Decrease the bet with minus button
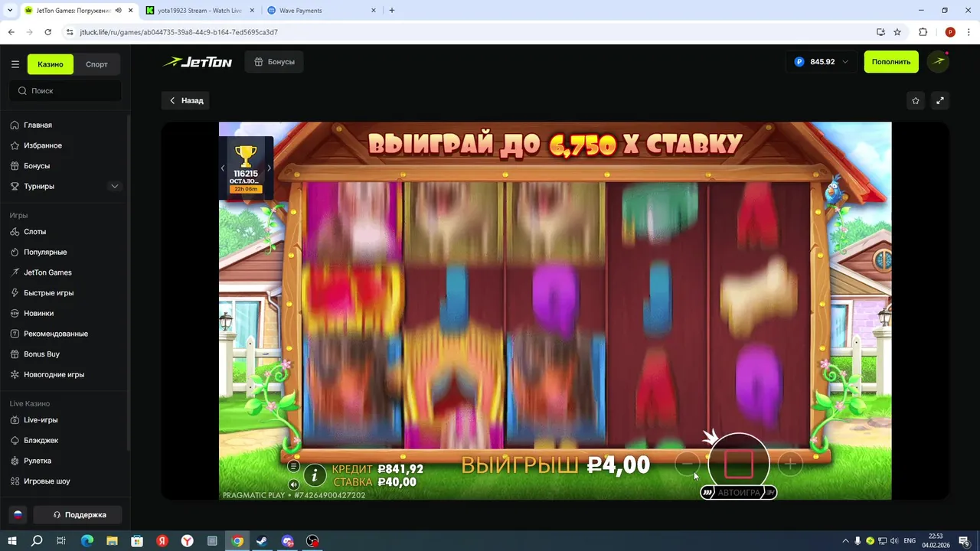980x551 pixels. pyautogui.click(x=688, y=463)
